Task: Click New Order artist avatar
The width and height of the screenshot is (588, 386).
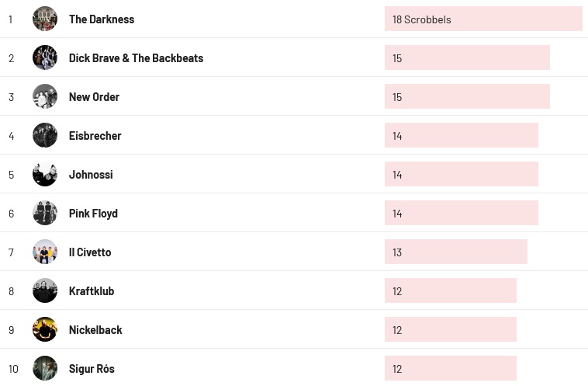Action: point(45,96)
